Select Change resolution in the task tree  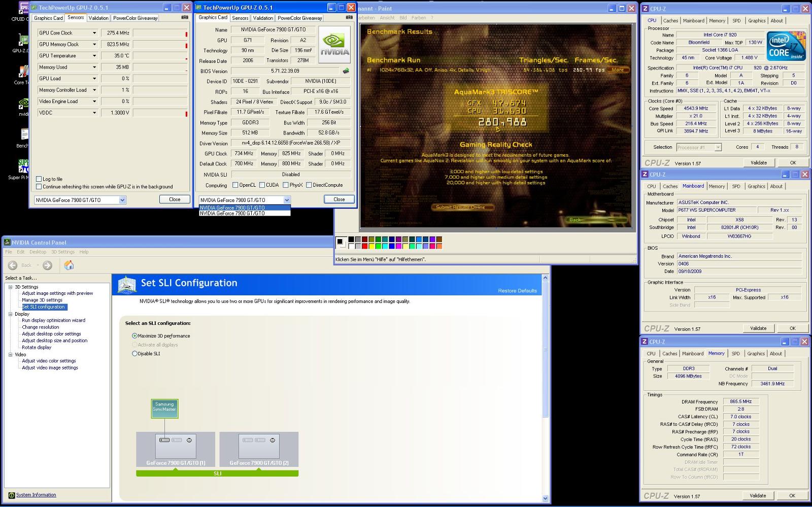[x=41, y=327]
